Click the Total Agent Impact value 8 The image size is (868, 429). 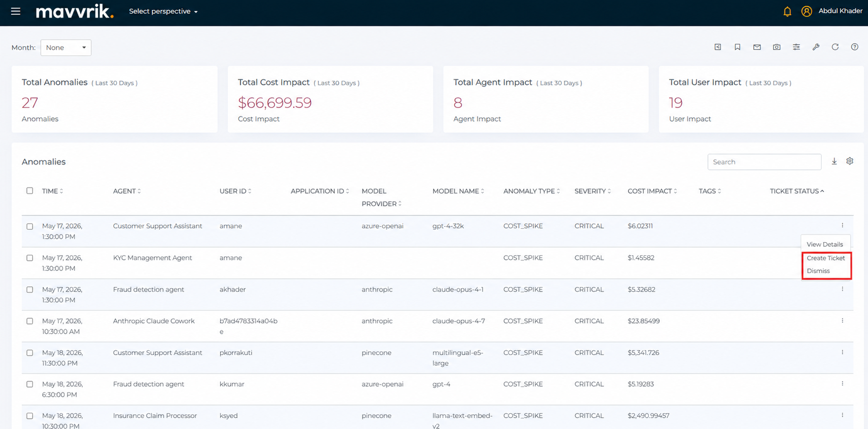[458, 103]
